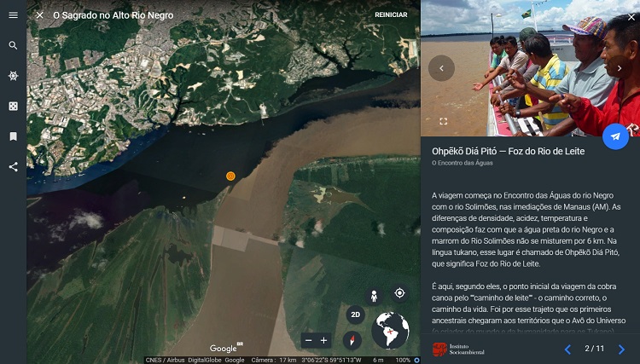Viewport: 640px width, 364px height.
Task: Go to next story page arrow
Action: click(621, 349)
